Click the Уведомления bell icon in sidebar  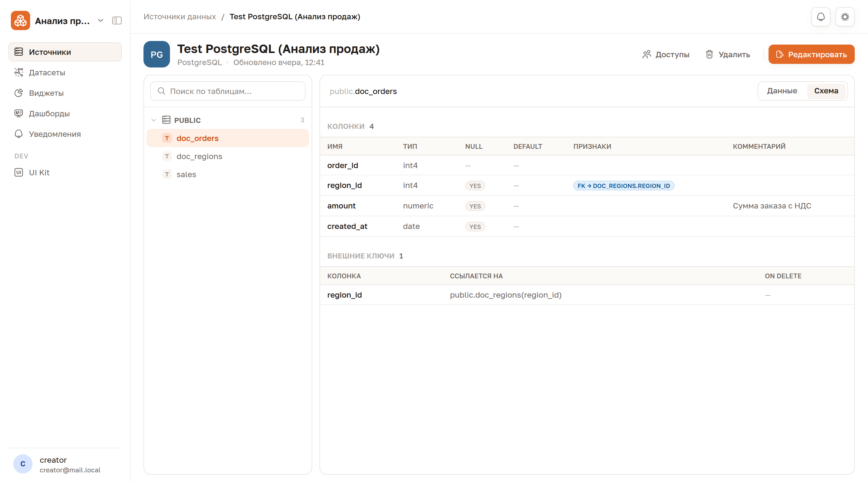[19, 134]
